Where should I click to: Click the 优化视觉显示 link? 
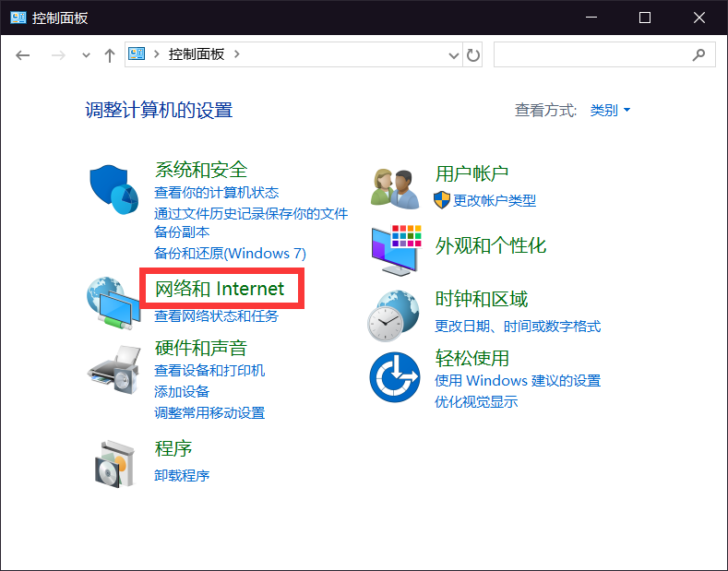click(476, 402)
